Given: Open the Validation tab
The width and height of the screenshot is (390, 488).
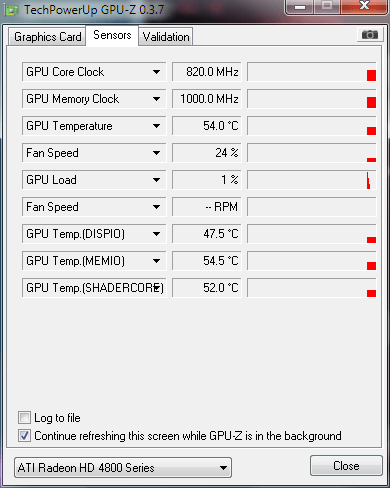Looking at the screenshot, I should coord(166,37).
